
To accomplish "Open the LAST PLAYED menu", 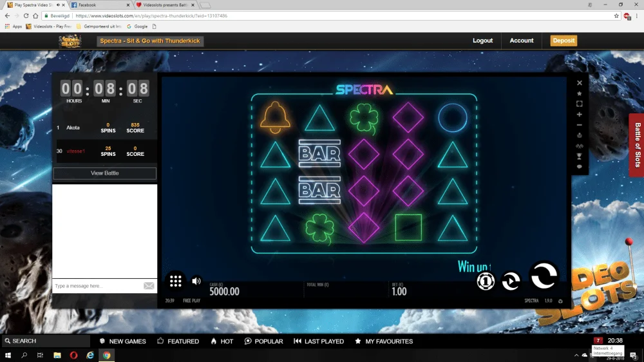I will coord(319,341).
